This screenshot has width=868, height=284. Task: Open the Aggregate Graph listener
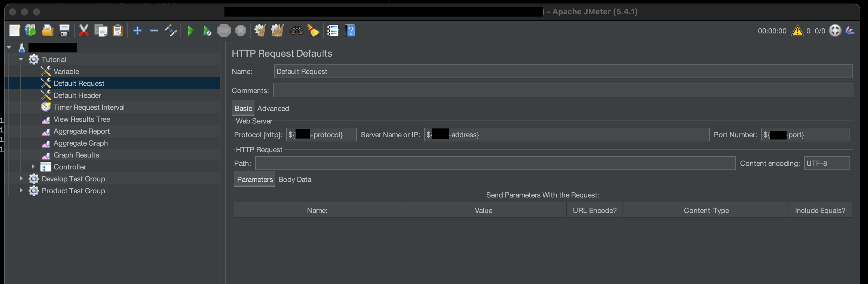coord(81,143)
